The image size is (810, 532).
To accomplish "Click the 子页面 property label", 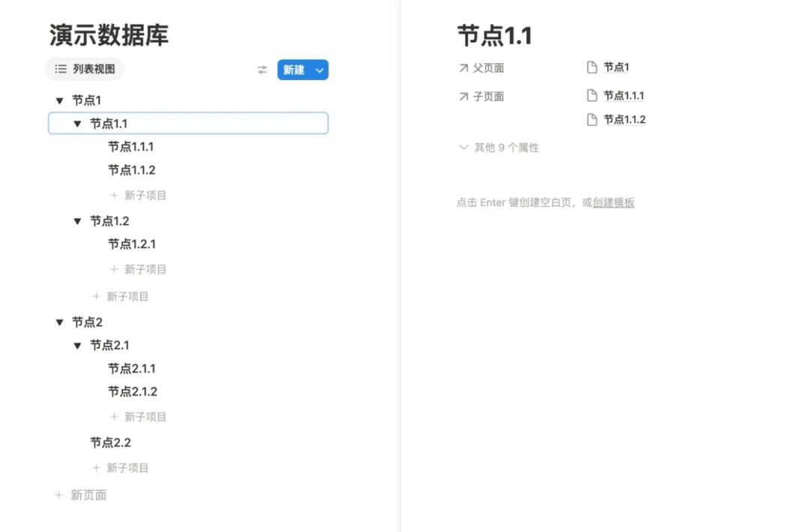I will [x=489, y=97].
